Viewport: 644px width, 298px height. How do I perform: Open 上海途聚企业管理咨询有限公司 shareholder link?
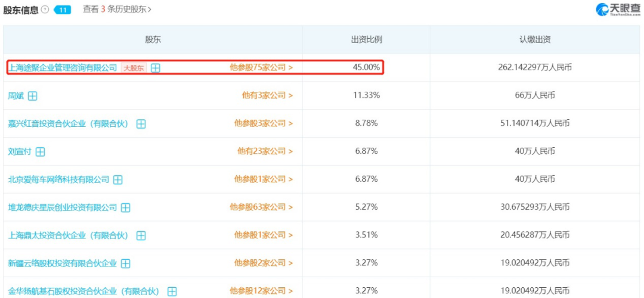[x=63, y=68]
